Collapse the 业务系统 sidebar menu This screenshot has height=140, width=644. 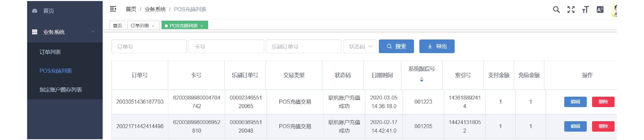point(93,32)
